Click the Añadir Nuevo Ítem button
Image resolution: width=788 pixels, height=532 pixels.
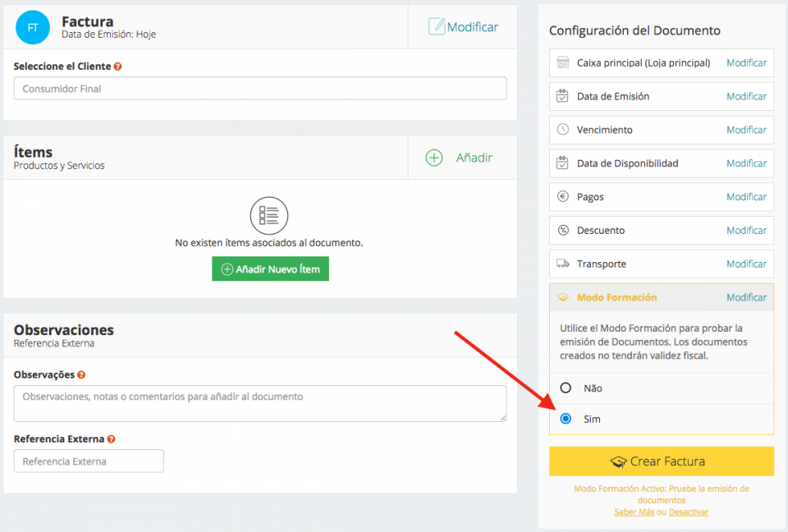click(270, 268)
